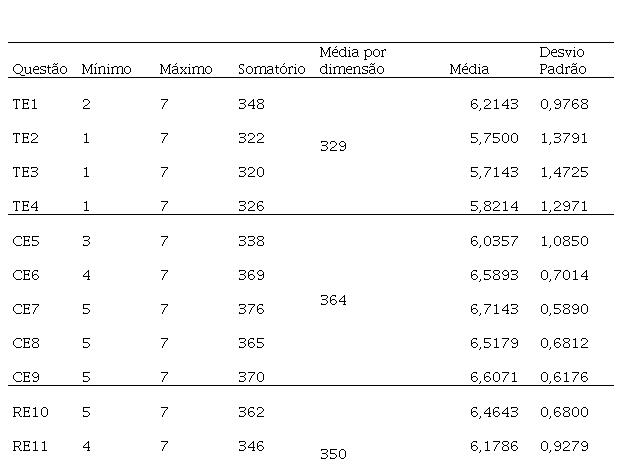Select the TE1 row label

click(25, 104)
